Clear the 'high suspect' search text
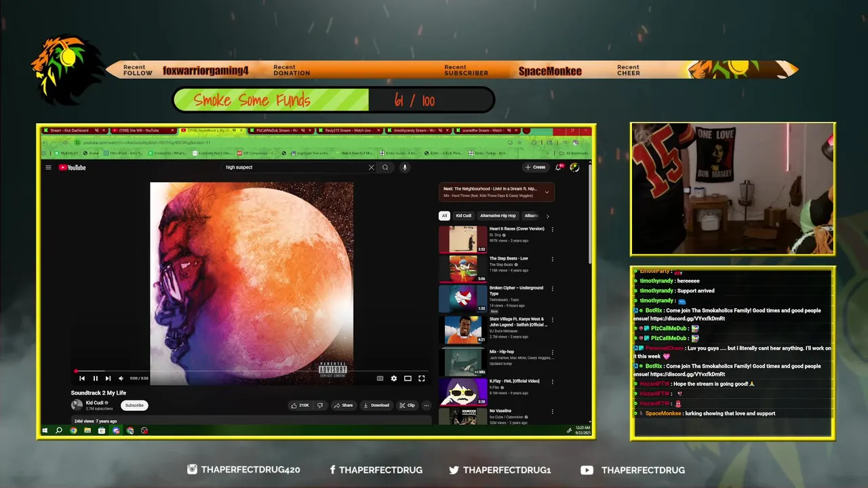Screen dimensions: 868x488 pos(371,167)
